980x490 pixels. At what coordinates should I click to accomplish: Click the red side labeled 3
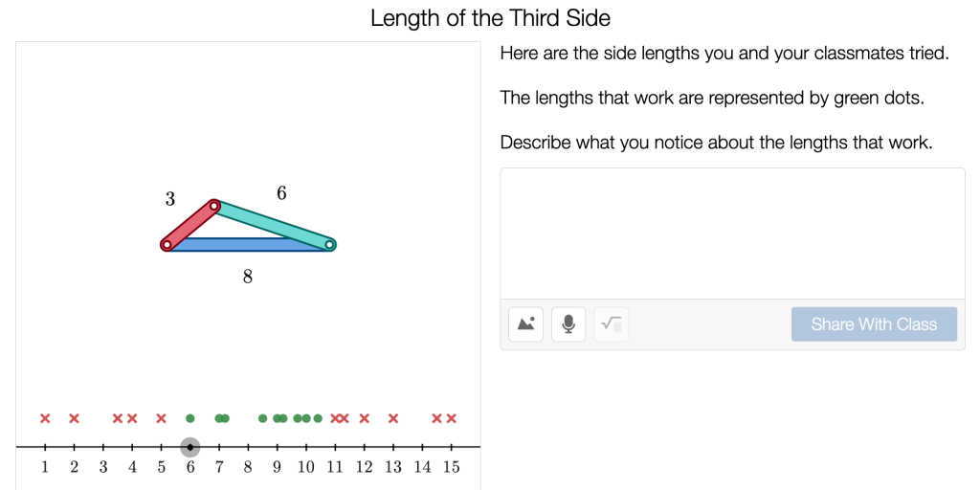click(189, 226)
